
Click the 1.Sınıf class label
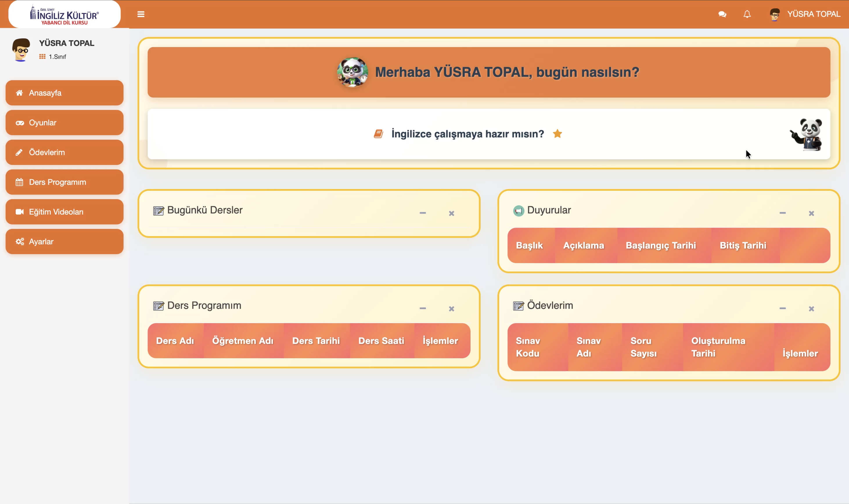point(57,57)
